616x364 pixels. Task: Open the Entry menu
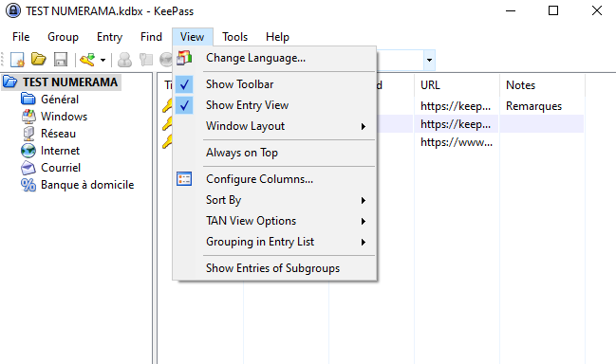(109, 37)
